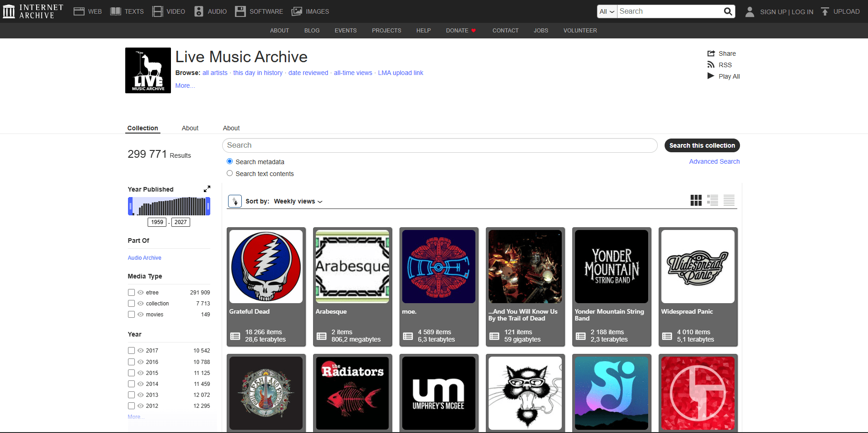
Task: Open the Images picture icon
Action: point(297,11)
